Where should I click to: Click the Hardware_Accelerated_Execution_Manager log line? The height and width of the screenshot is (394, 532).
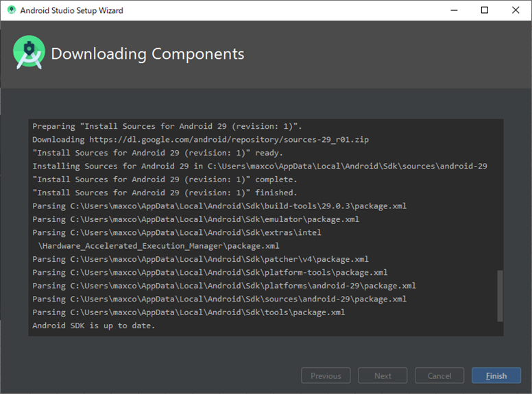[x=159, y=246]
